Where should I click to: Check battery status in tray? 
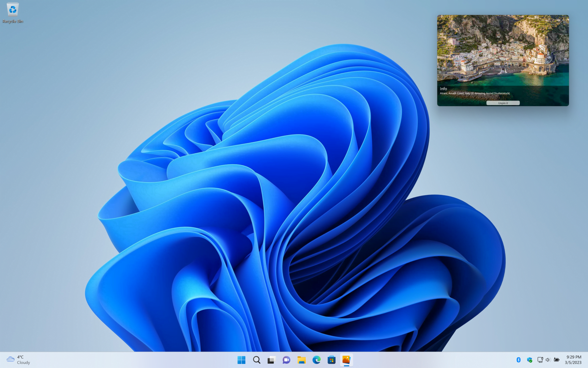tap(556, 360)
